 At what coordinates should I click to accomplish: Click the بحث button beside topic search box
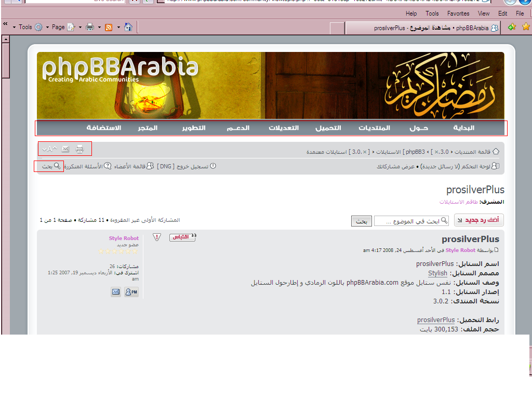coord(362,221)
